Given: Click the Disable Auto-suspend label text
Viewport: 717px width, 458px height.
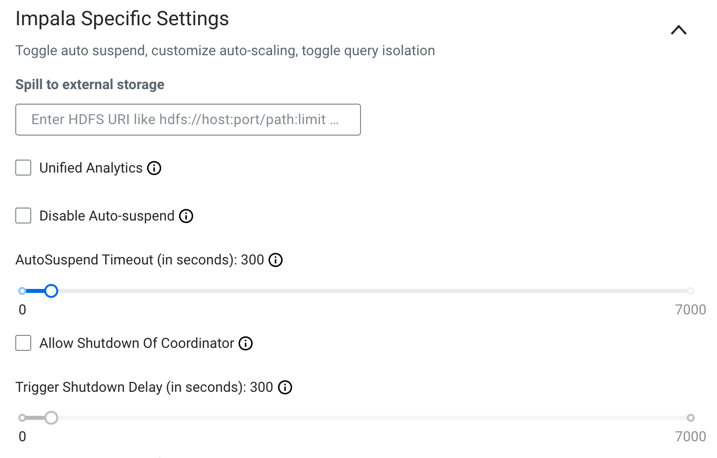Looking at the screenshot, I should coord(107,216).
